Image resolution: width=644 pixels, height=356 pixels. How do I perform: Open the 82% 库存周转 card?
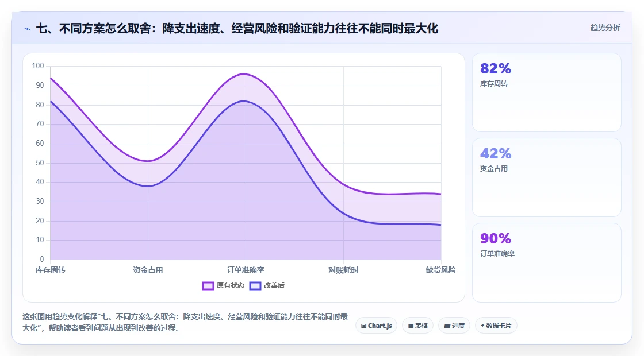547,92
